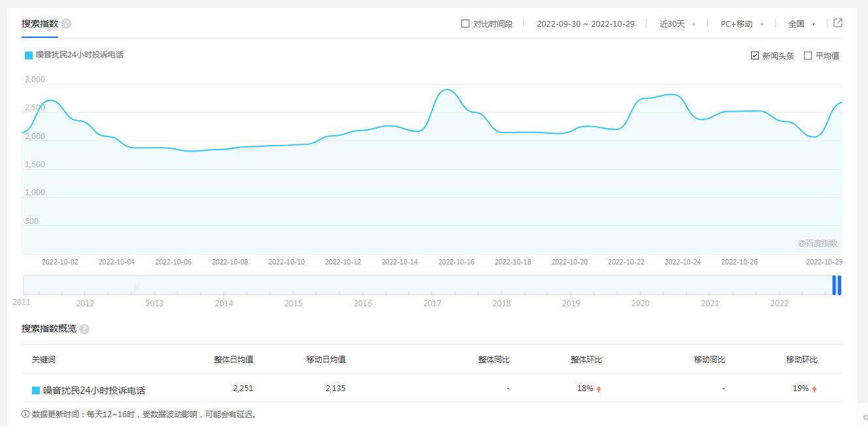Click the date range 2022-09-30 ~ 2022-10-29
The image size is (868, 427).
586,23
